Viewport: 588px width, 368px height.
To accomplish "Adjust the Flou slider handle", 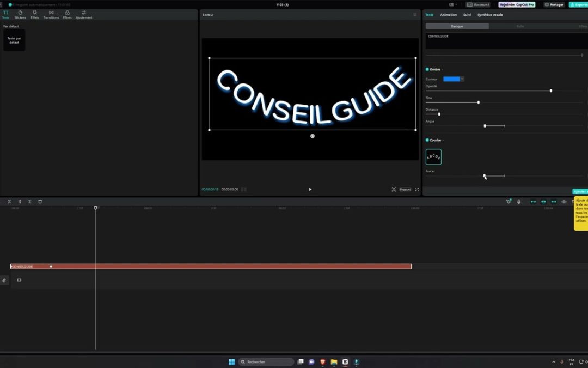I will [479, 102].
